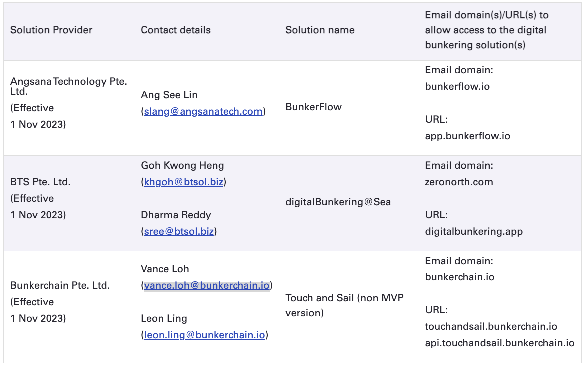Open the slang@angsanatech.com email link
This screenshot has height=369, width=588.
click(x=203, y=111)
